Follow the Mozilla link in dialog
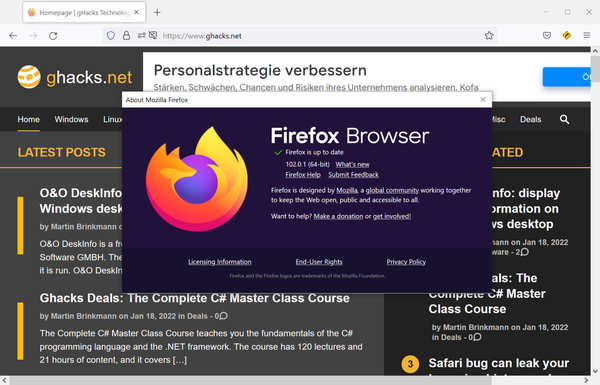 tap(347, 190)
